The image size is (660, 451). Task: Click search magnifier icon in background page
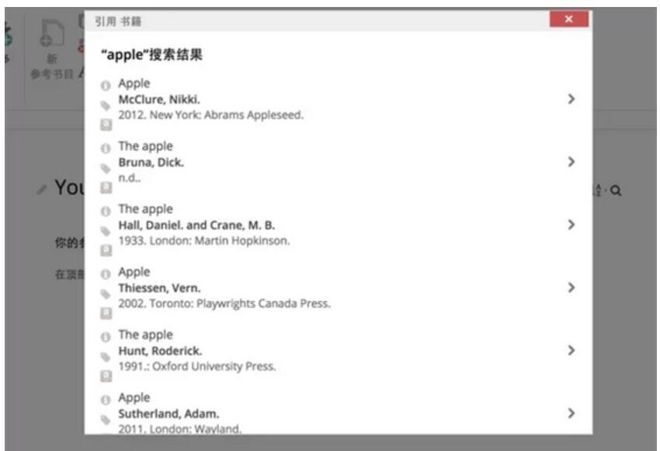point(616,191)
